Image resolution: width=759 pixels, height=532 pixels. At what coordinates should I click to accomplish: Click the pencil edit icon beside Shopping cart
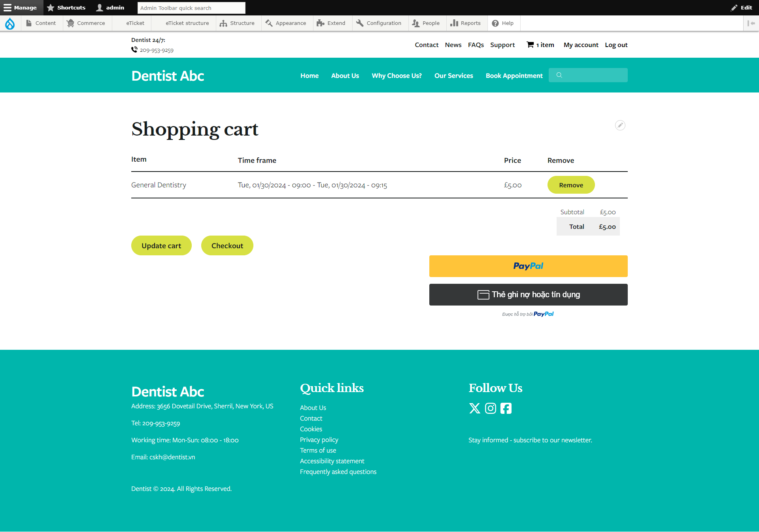[x=620, y=125]
